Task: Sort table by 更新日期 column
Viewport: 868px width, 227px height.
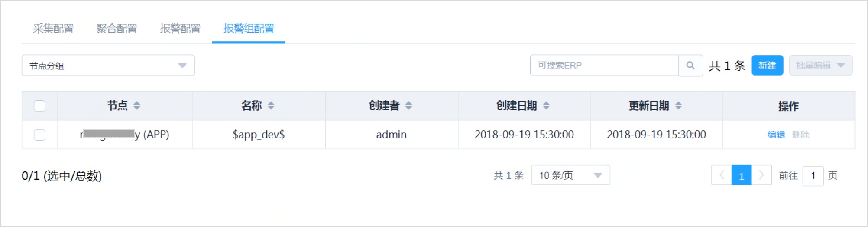Action: [x=678, y=105]
